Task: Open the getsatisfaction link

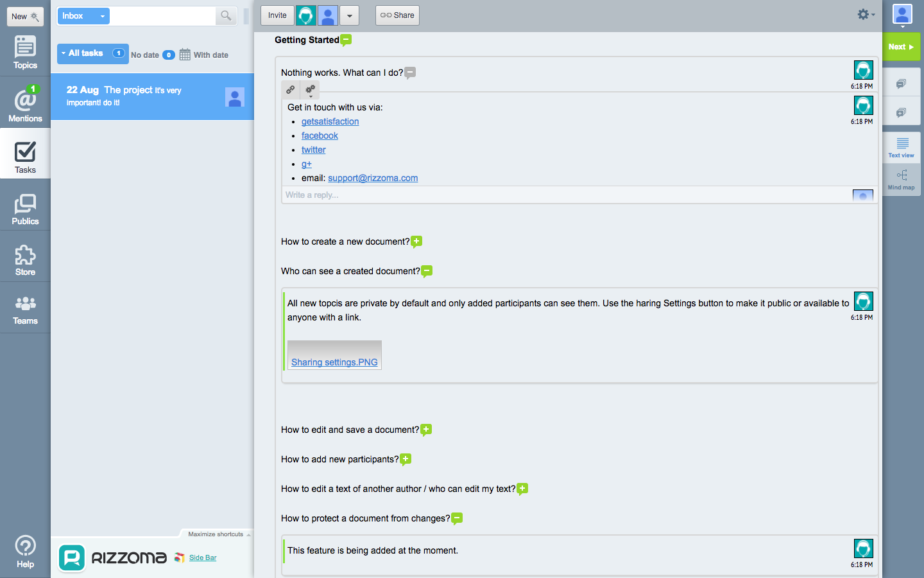Action: pyautogui.click(x=330, y=121)
